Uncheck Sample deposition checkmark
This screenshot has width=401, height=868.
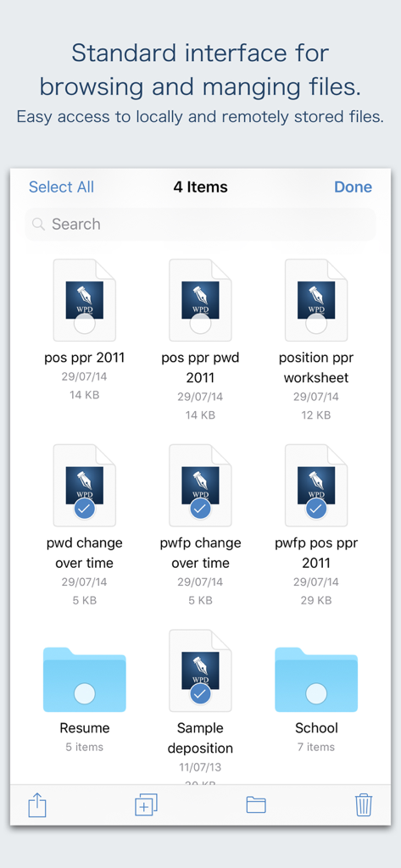(200, 693)
